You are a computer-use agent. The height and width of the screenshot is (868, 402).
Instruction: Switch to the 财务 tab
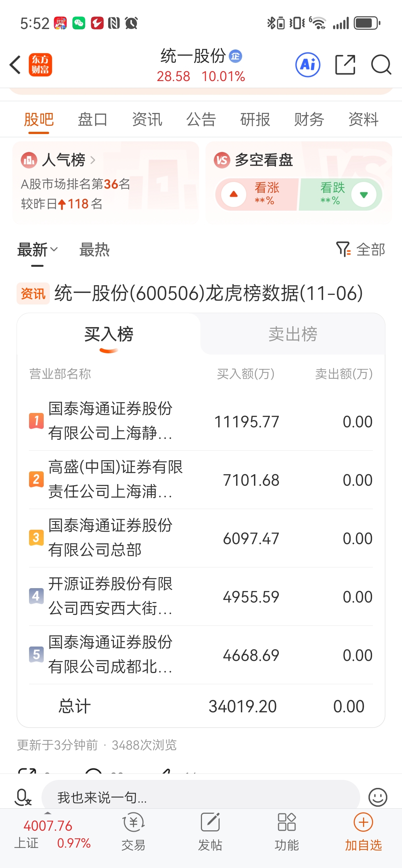point(309,120)
